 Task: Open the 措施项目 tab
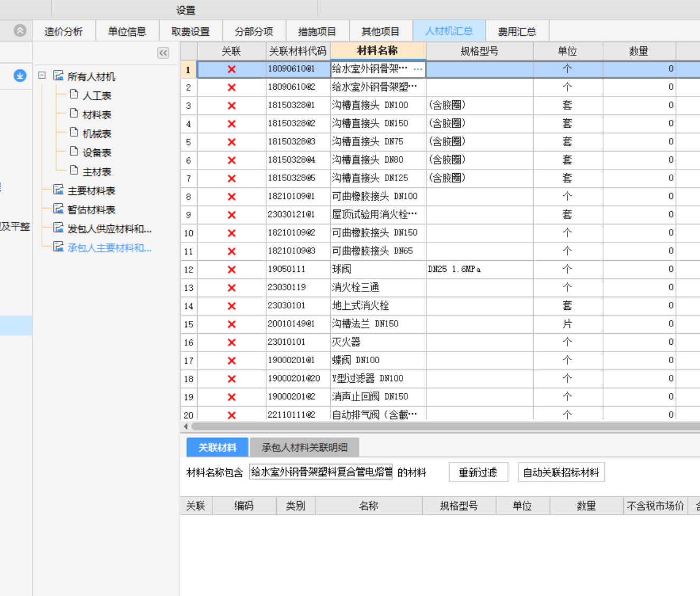tap(317, 31)
